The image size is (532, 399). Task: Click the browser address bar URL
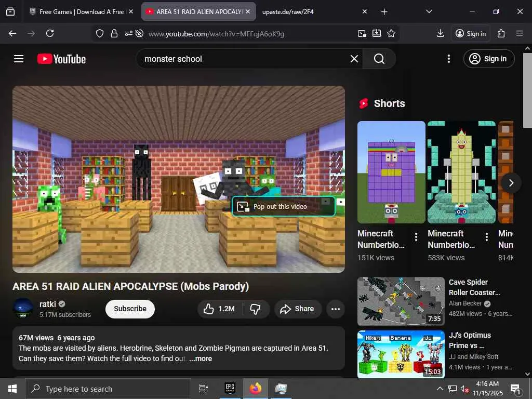point(216,34)
